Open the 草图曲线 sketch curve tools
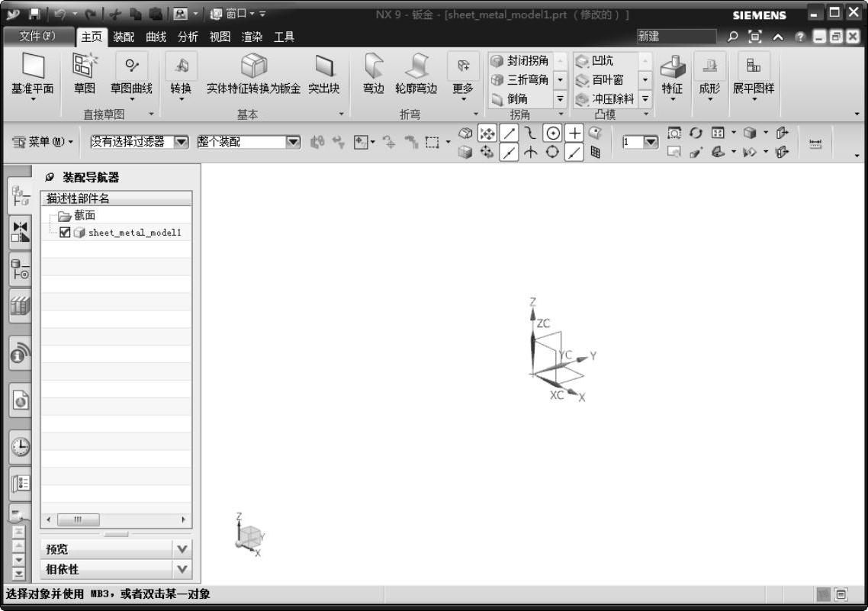This screenshot has height=611, width=868. click(x=131, y=76)
